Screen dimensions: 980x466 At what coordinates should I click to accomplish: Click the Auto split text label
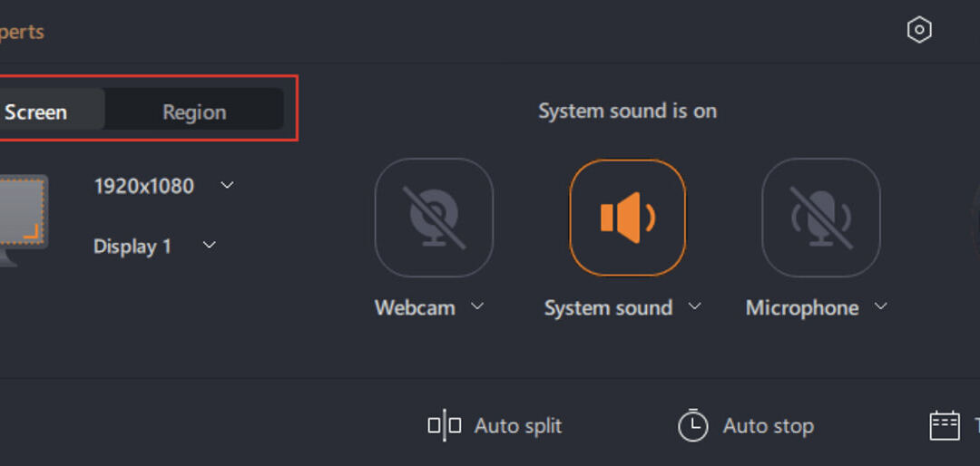[x=518, y=425]
